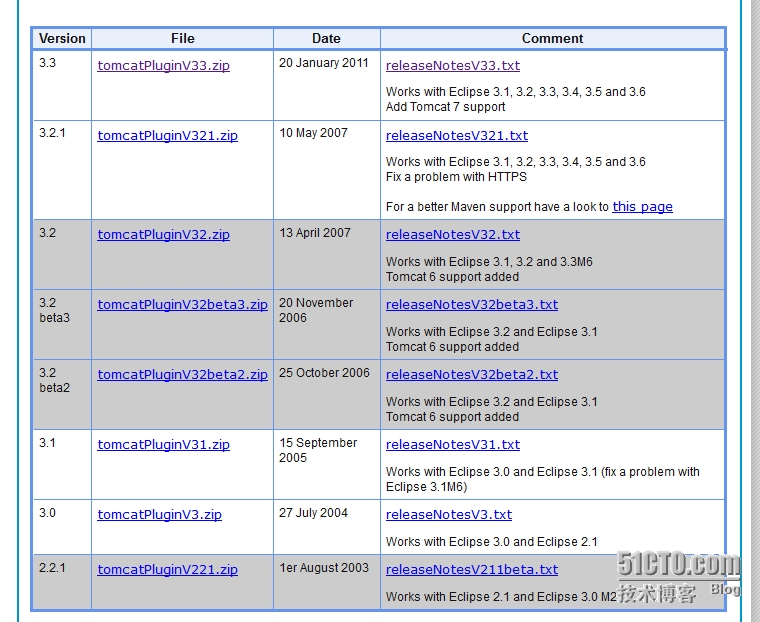Download tomcatPluginV3.zip

[x=159, y=514]
